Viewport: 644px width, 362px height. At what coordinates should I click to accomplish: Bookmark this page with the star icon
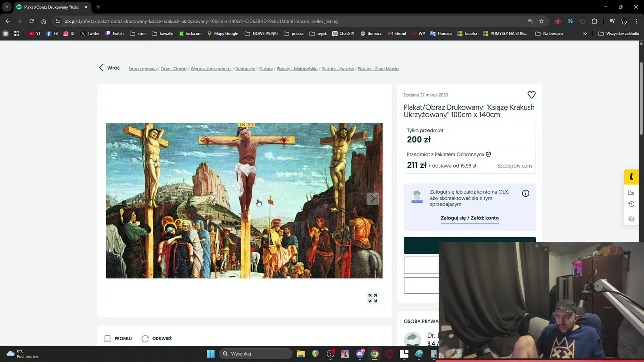pos(541,21)
